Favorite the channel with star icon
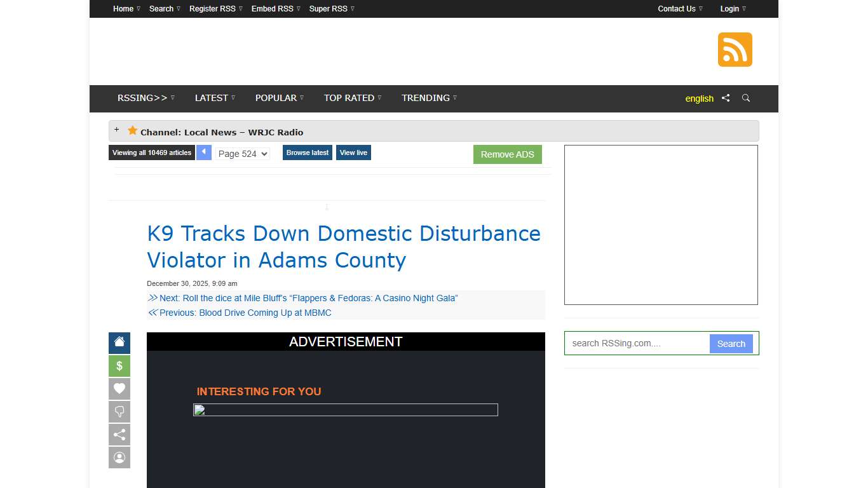Viewport: 868px width, 488px height. [x=132, y=130]
